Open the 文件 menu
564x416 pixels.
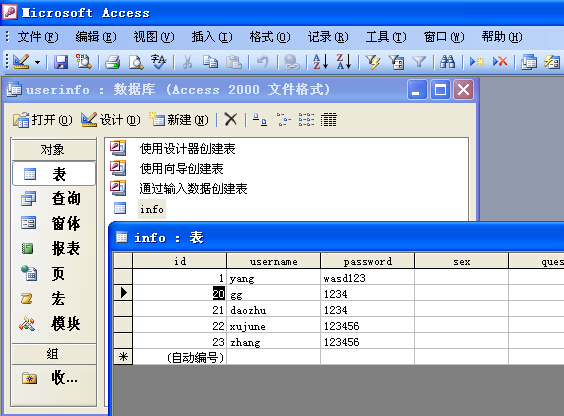(x=38, y=37)
